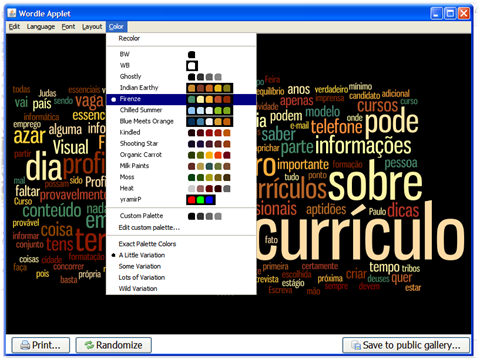This screenshot has width=480, height=362.
Task: Choose Wild Variation color setting
Action: pyautogui.click(x=138, y=289)
